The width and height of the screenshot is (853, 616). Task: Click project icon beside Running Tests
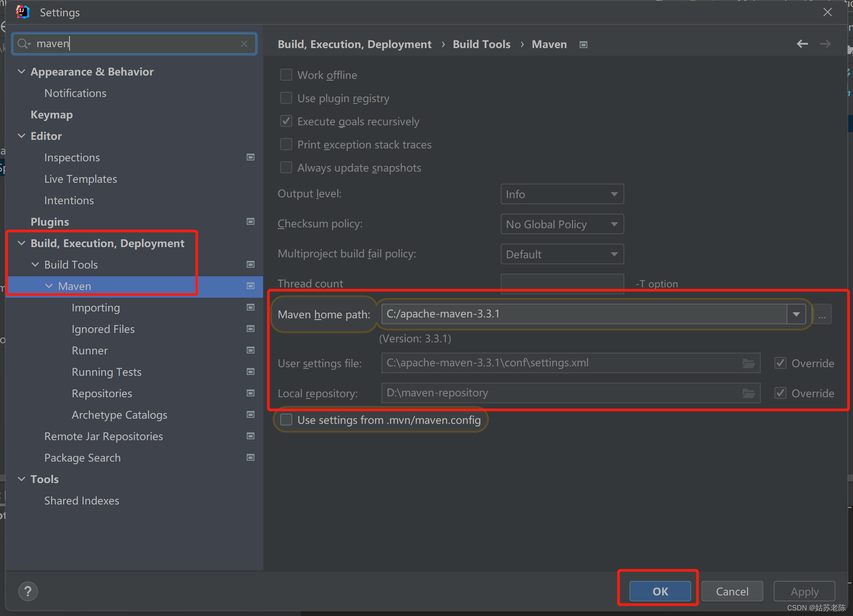251,372
